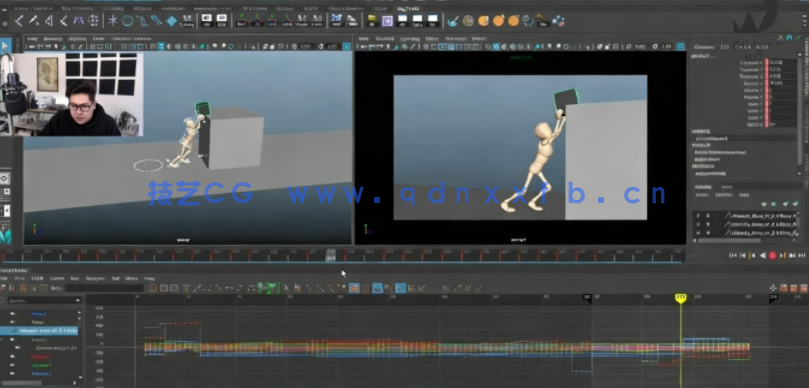The width and height of the screenshot is (809, 388).
Task: Go to start of playback range
Action: coord(732,255)
